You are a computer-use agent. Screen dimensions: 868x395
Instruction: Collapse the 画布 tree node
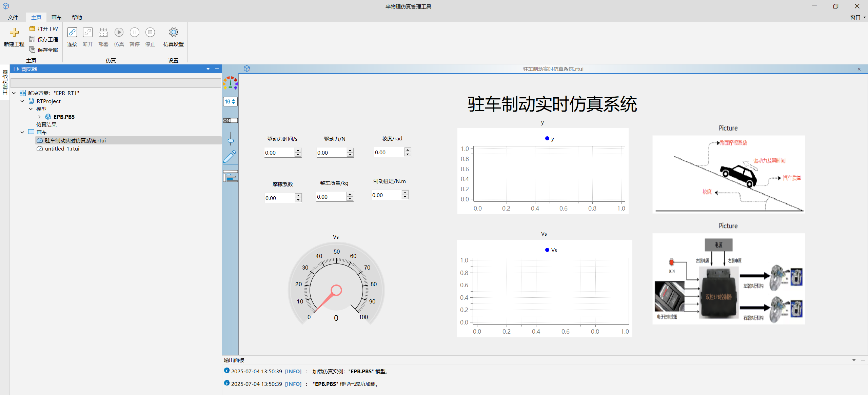click(x=22, y=132)
